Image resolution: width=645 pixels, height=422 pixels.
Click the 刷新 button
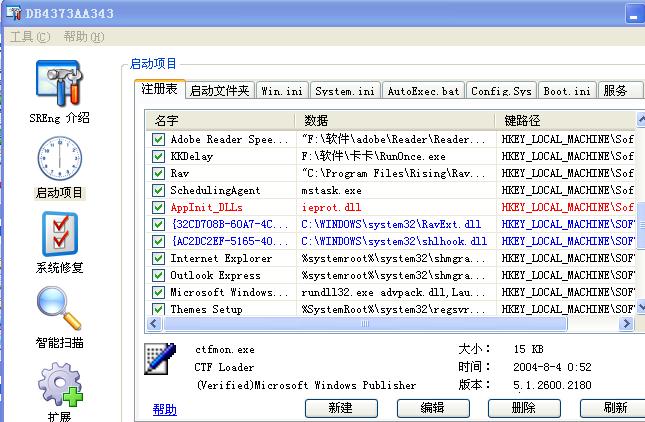[615, 408]
